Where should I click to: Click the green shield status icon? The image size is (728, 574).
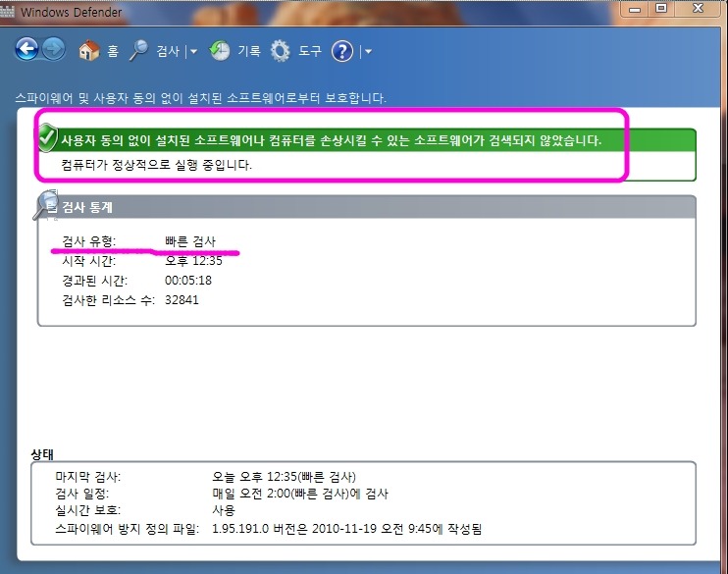[47, 138]
